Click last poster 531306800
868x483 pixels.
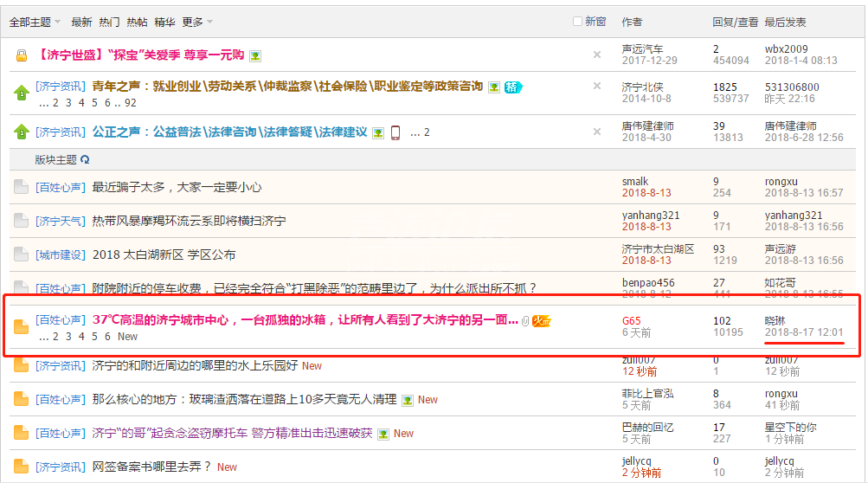pyautogui.click(x=792, y=87)
